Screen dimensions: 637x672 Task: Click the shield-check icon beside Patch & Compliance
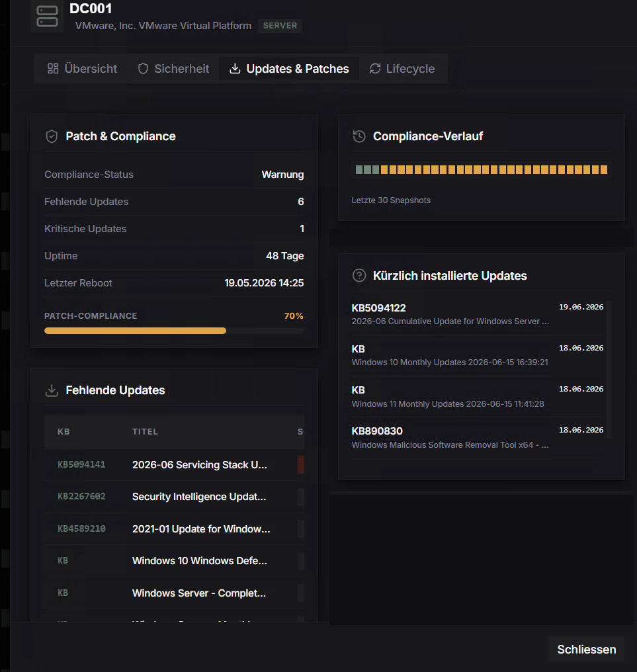[52, 136]
